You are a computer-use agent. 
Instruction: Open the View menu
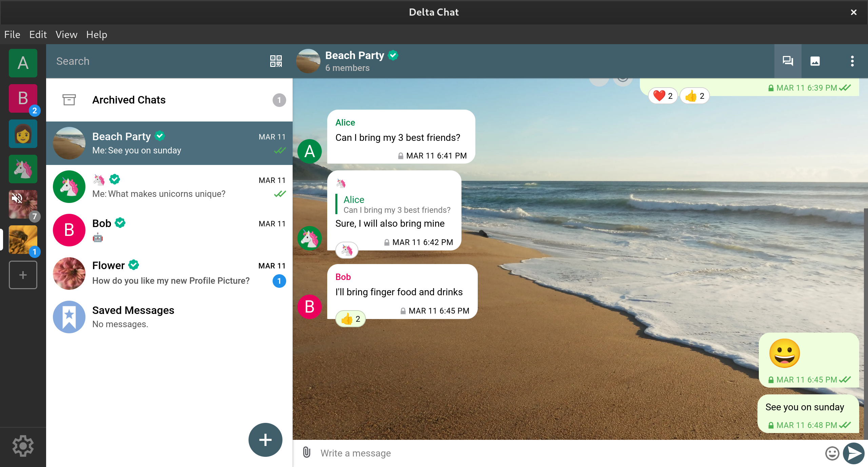point(66,35)
